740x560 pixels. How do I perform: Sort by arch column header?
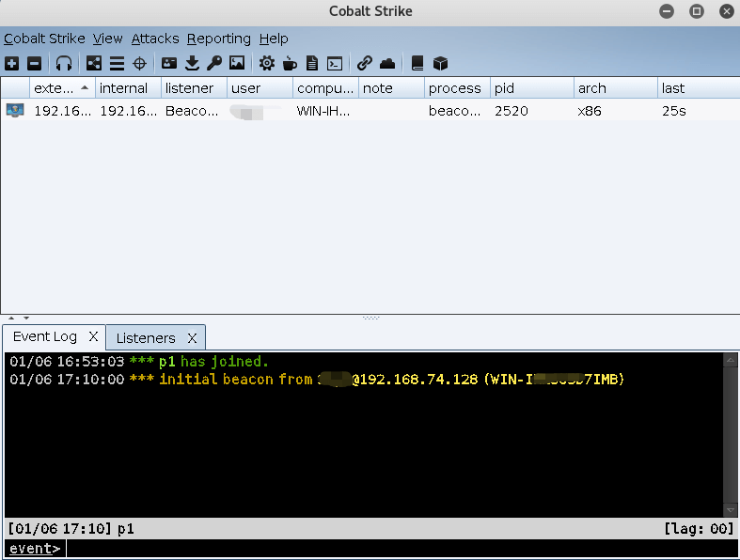coord(615,88)
